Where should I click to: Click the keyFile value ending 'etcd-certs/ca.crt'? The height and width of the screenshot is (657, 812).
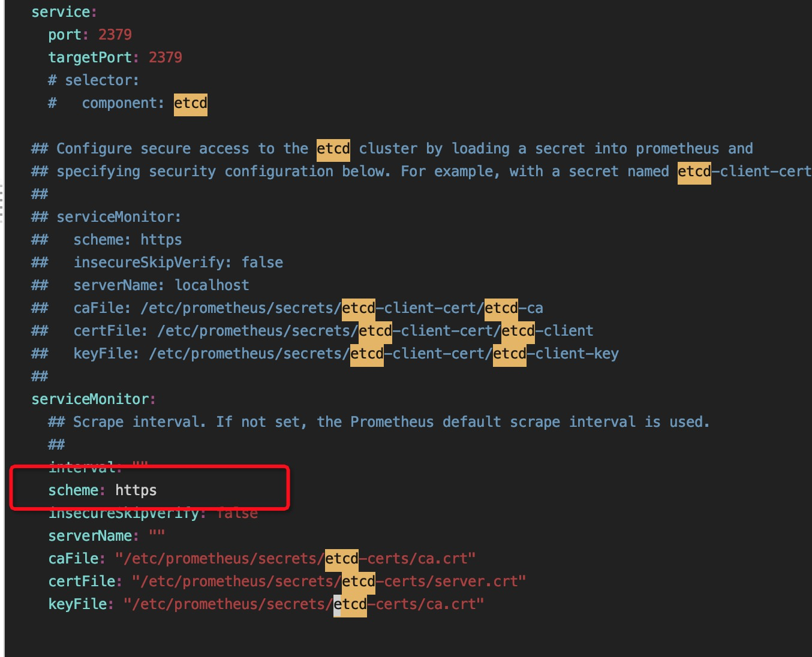[304, 604]
